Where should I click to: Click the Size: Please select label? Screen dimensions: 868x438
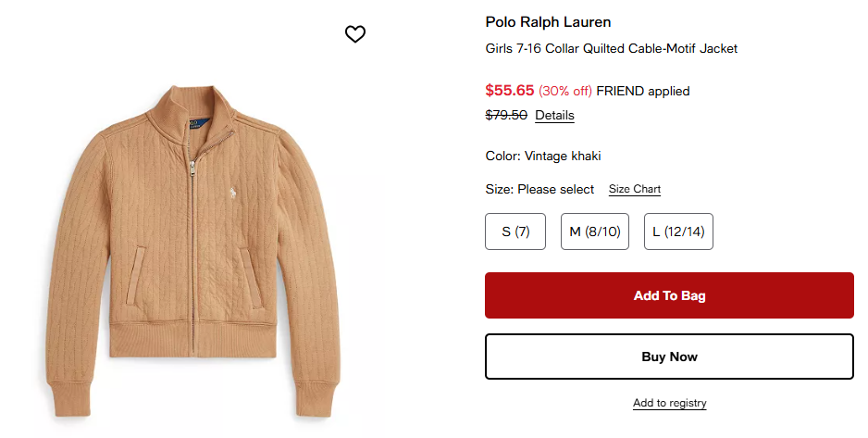539,189
